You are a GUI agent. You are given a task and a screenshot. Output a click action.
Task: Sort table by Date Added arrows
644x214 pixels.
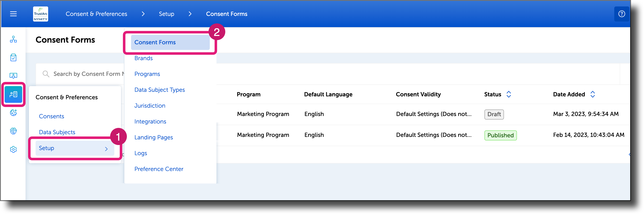point(592,94)
